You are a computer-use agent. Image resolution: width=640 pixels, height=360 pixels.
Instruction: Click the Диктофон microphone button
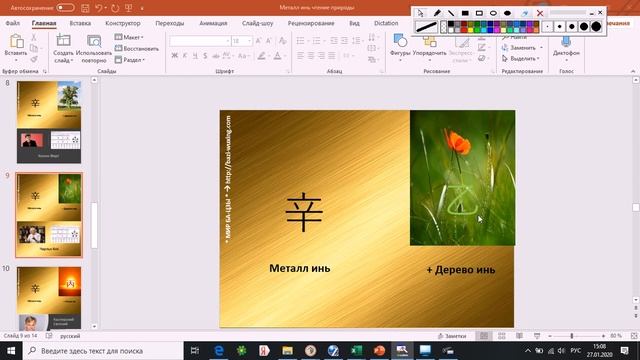(566, 48)
